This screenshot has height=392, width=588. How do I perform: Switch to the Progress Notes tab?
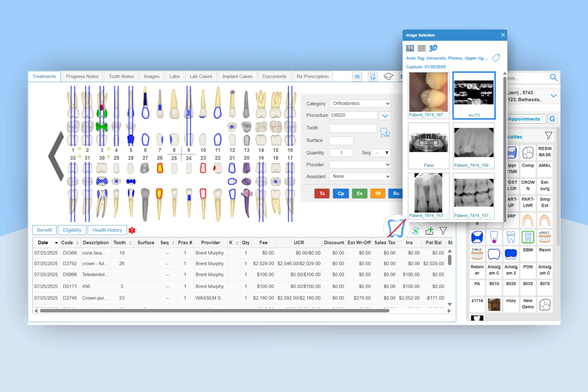coord(82,76)
